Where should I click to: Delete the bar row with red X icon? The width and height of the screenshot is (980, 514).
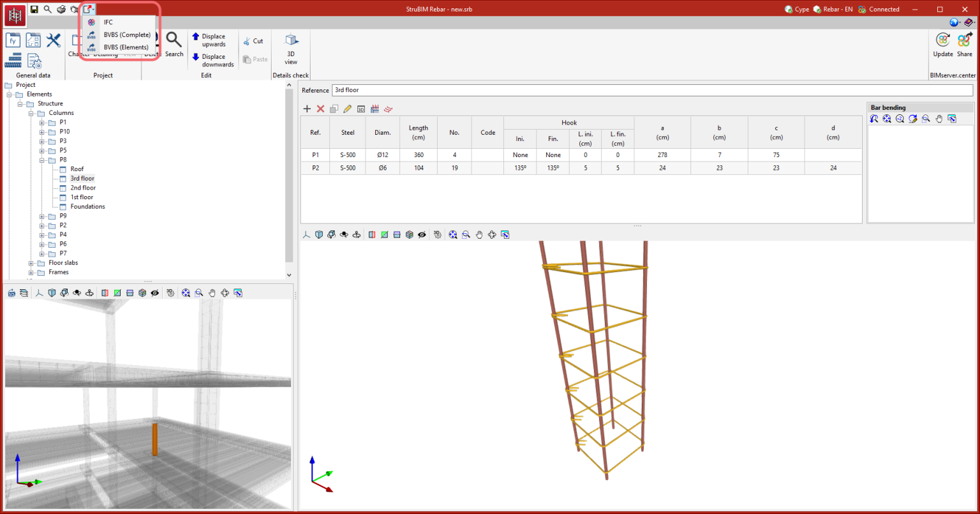(321, 109)
